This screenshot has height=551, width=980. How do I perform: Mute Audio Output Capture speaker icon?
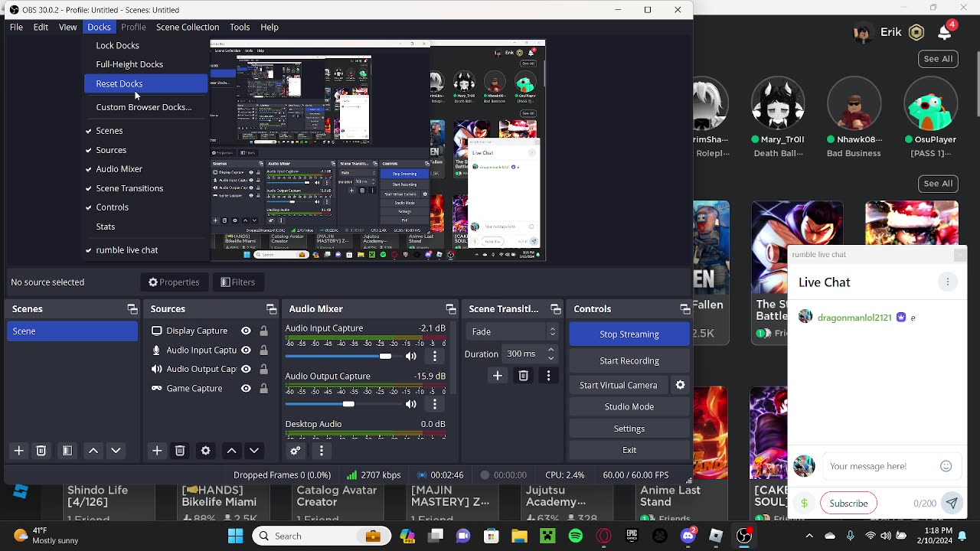pos(411,404)
